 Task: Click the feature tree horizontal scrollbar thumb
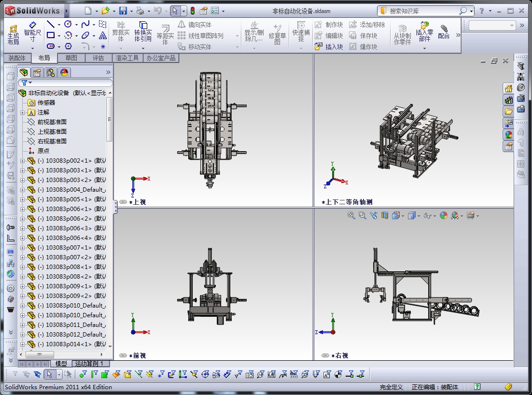tap(40, 354)
